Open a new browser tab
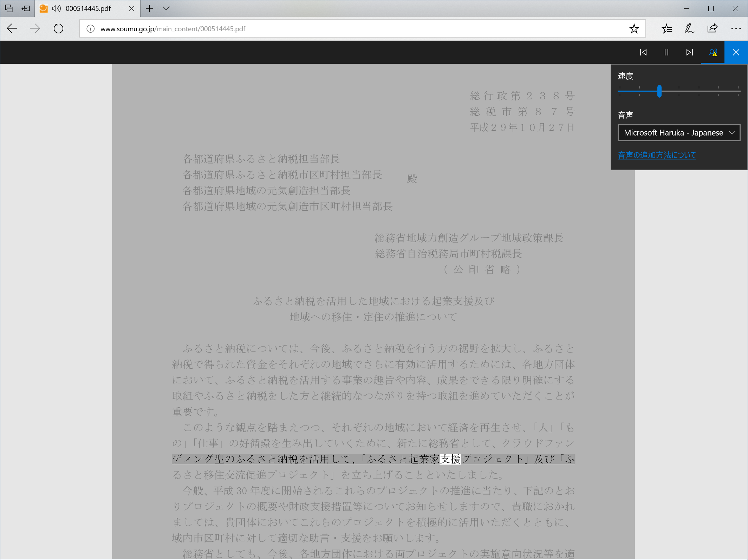This screenshot has height=560, width=748. tap(149, 8)
